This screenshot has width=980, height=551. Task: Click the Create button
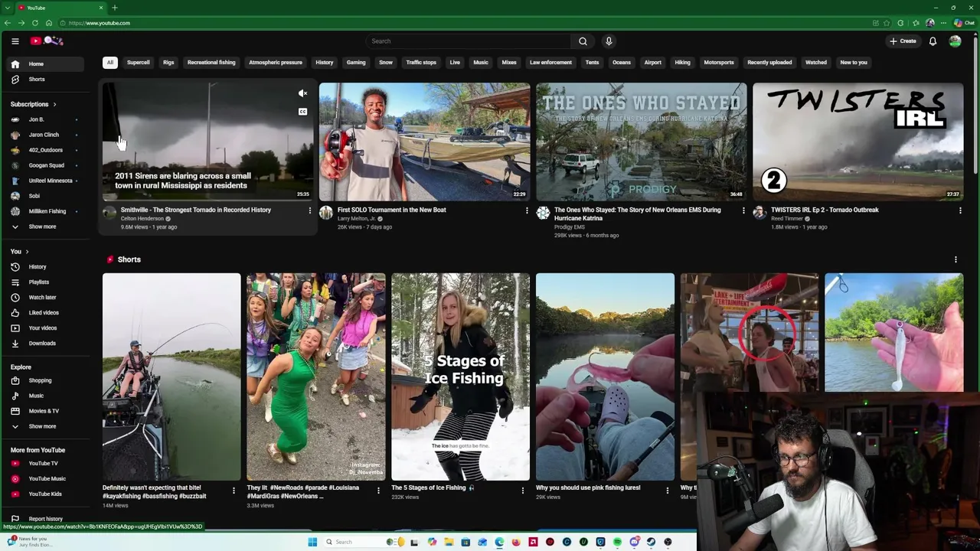point(903,41)
